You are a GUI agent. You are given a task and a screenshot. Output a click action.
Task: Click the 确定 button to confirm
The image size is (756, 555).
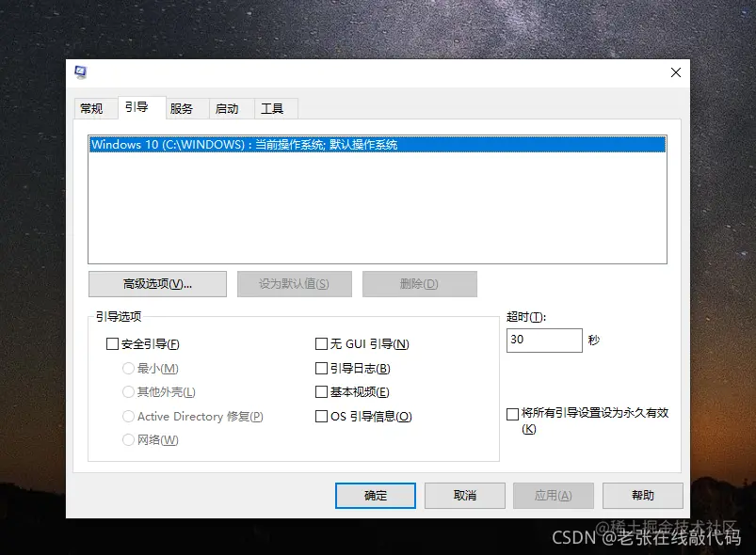(375, 496)
